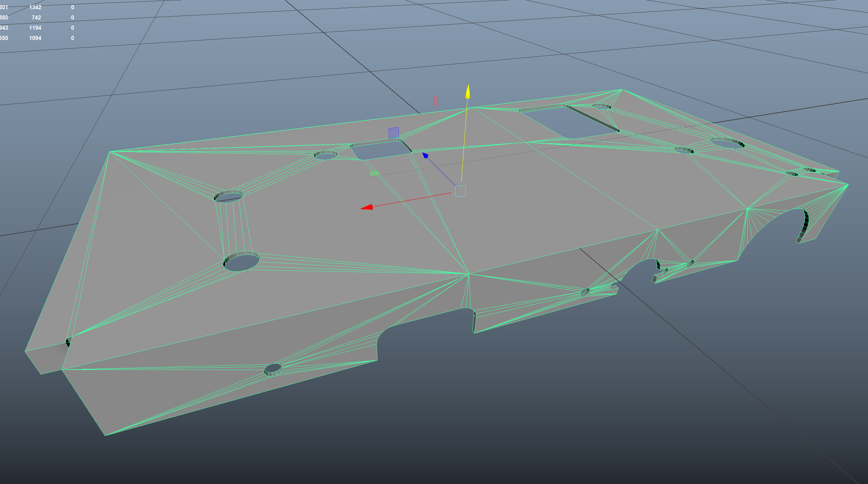Click the green plane handle of manipulator
Screen dimensions: 868x484
tap(374, 173)
